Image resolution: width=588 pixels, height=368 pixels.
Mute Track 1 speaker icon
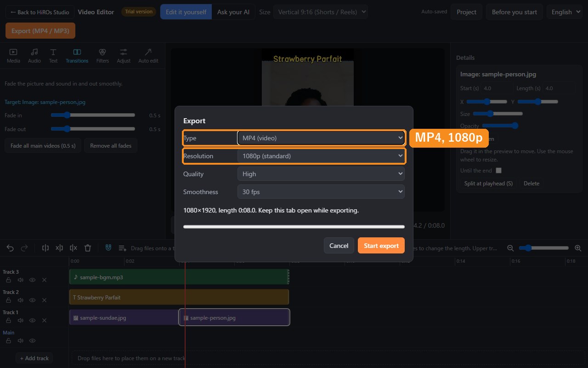pyautogui.click(x=20, y=320)
